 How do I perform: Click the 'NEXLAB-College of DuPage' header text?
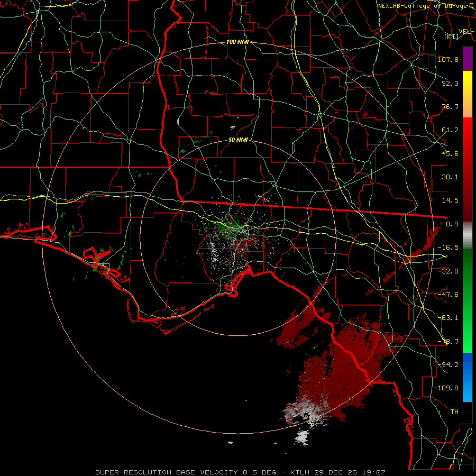[423, 6]
